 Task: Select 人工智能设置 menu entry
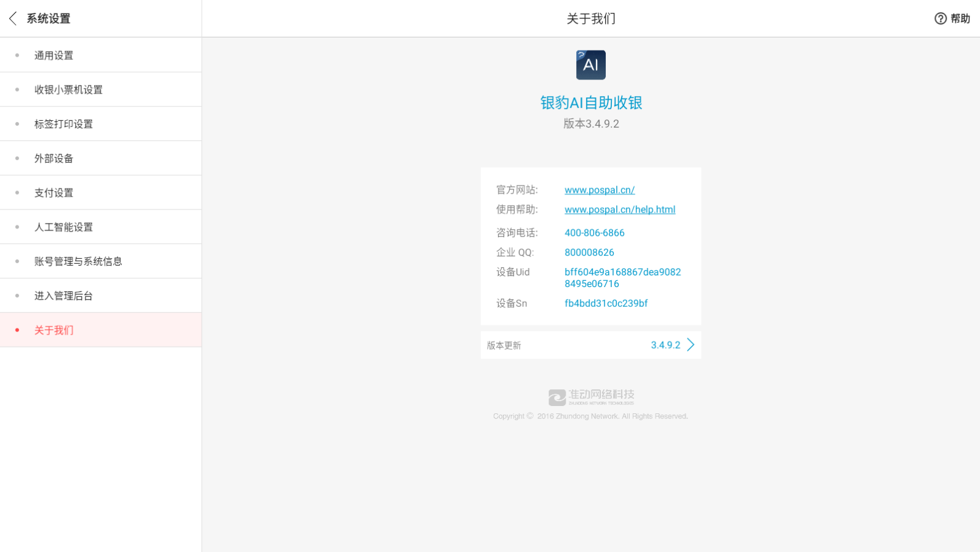100,227
